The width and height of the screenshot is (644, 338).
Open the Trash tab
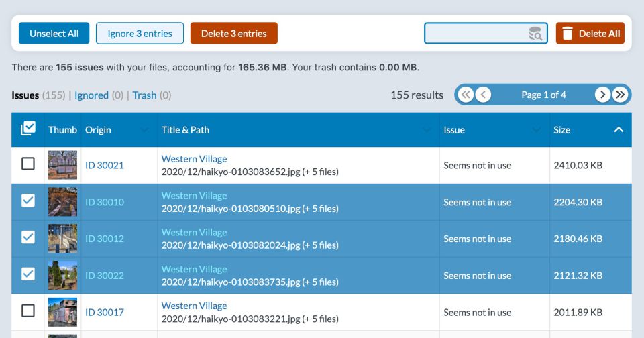144,95
